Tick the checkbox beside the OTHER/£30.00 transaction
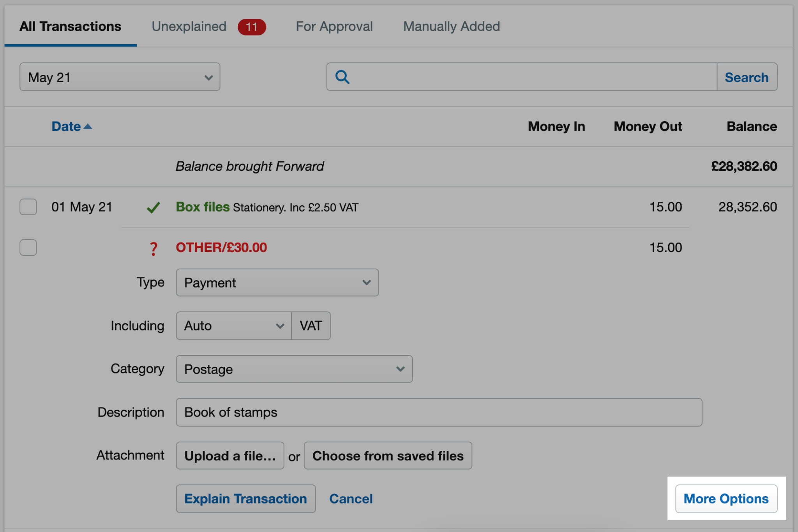 [28, 247]
